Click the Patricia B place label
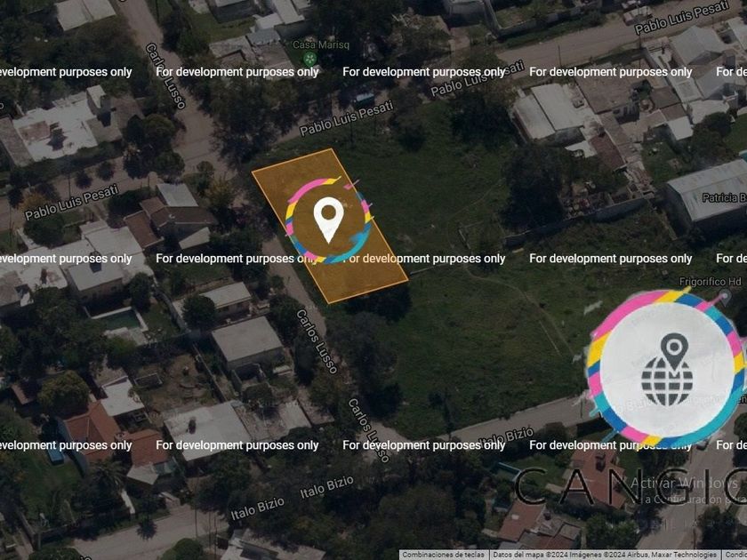747x560 pixels. point(724,197)
